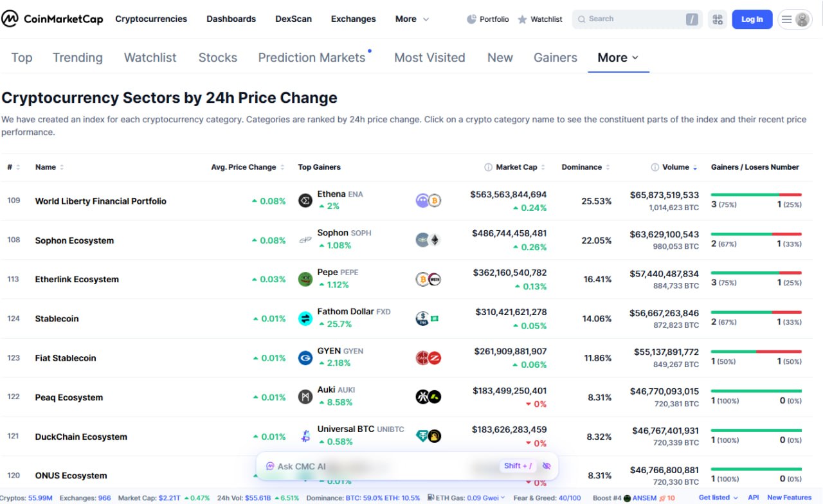Click the CMC AI chat icon
This screenshot has width=823, height=504.
[x=271, y=466]
